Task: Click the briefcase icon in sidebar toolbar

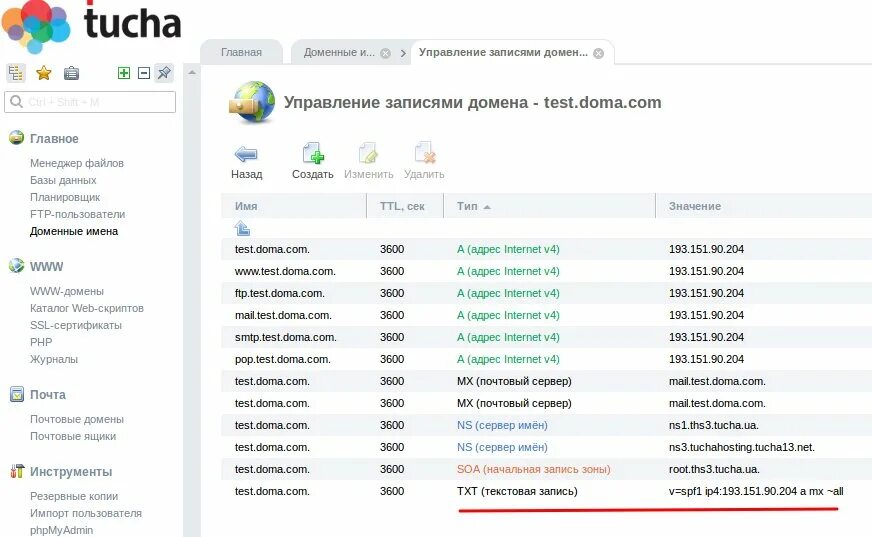Action: pyautogui.click(x=71, y=73)
